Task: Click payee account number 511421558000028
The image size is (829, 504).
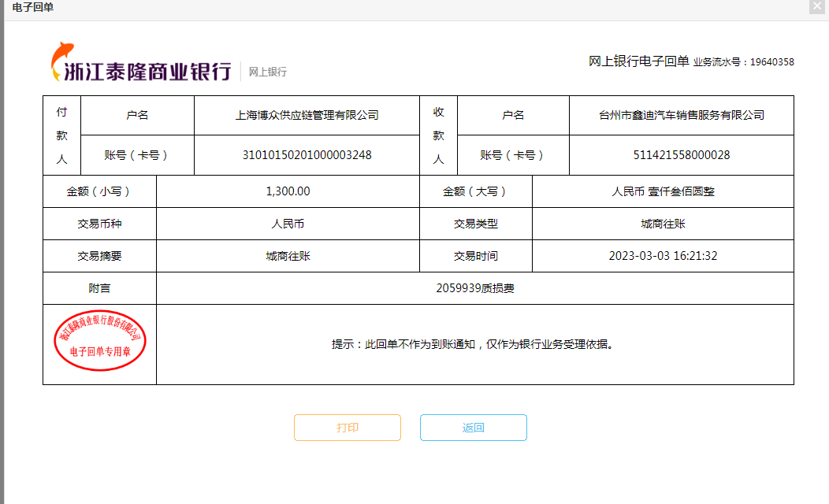Action: click(x=682, y=155)
